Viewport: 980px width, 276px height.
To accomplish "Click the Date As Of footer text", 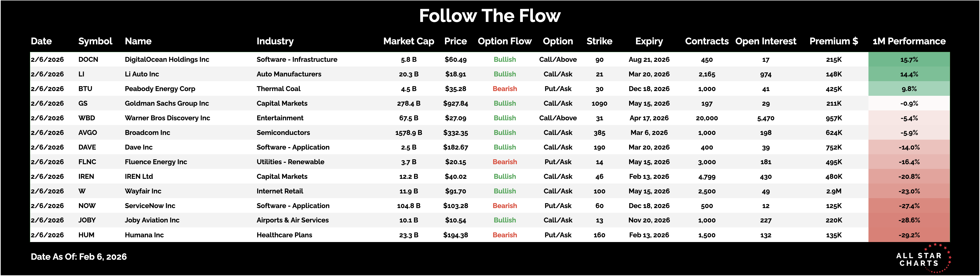I will point(79,257).
